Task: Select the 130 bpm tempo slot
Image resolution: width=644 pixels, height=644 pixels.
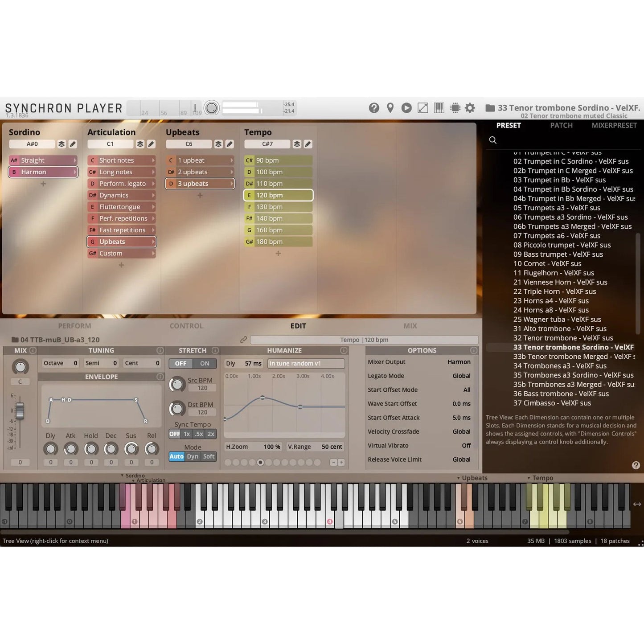Action: pos(278,207)
